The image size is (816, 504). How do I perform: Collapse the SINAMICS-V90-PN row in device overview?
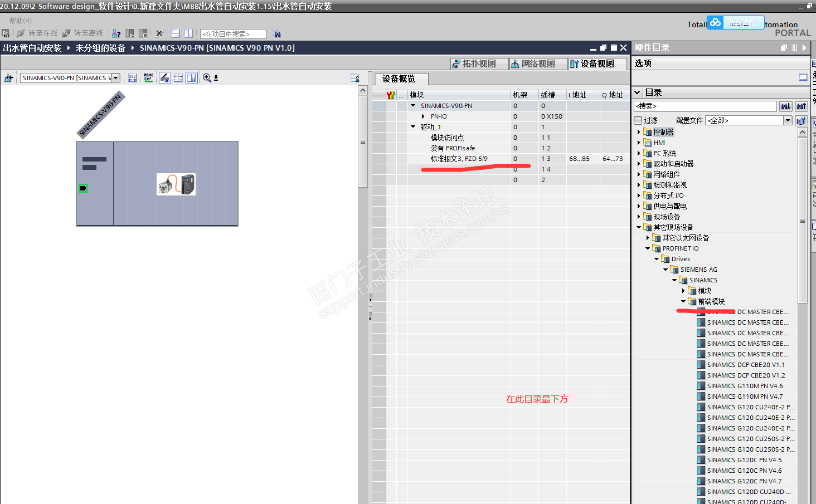(x=413, y=106)
